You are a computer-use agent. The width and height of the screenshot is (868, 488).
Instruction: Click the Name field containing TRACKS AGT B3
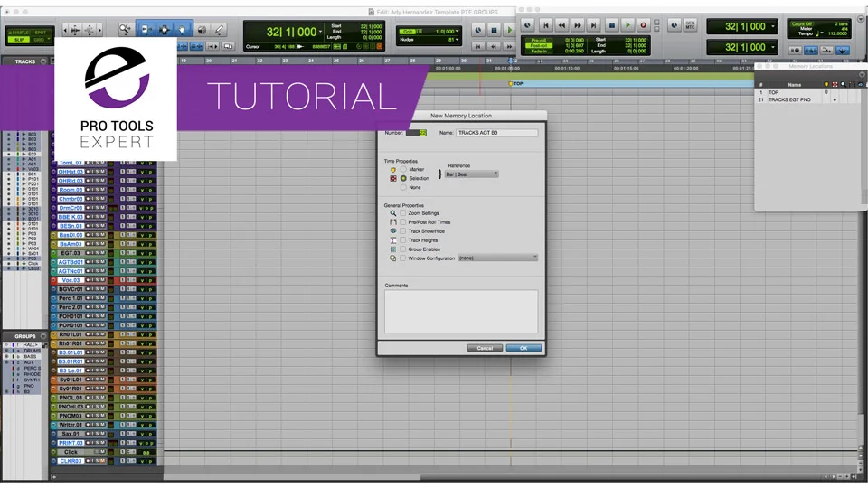click(x=496, y=133)
